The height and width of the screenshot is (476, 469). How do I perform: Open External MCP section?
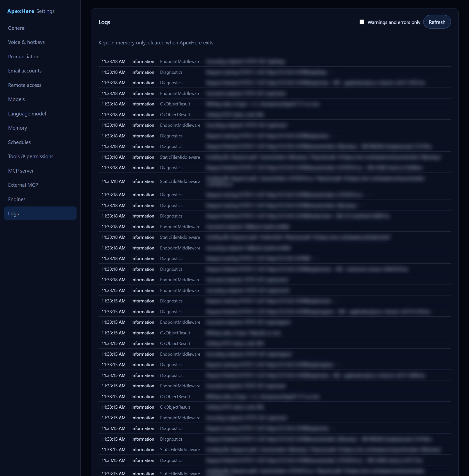tap(40, 185)
